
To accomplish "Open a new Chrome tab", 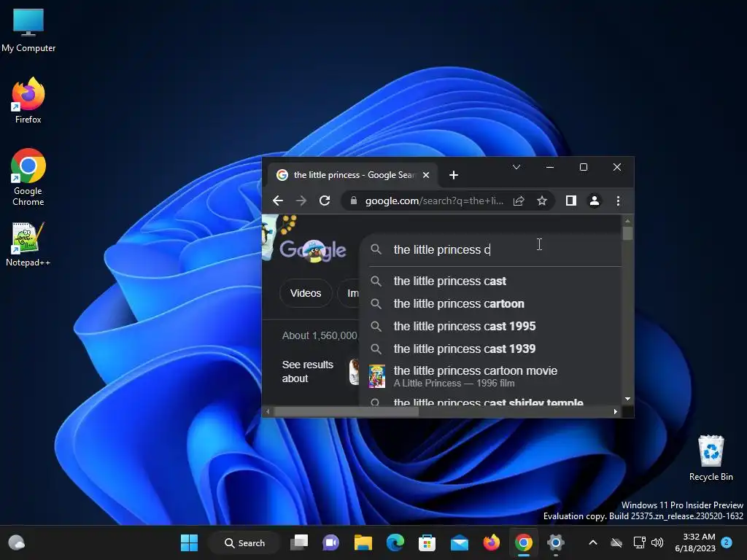I will (x=454, y=175).
